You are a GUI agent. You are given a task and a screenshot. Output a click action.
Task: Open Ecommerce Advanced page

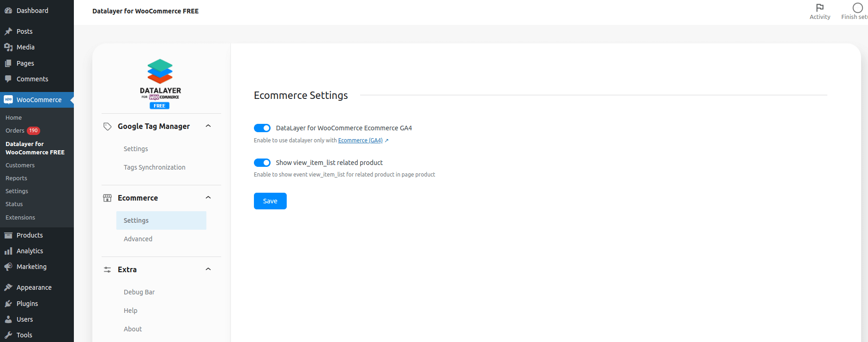tap(138, 239)
